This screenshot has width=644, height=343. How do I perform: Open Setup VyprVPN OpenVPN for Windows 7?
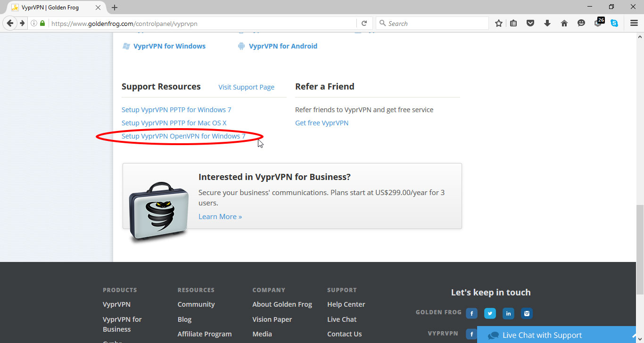pos(183,136)
